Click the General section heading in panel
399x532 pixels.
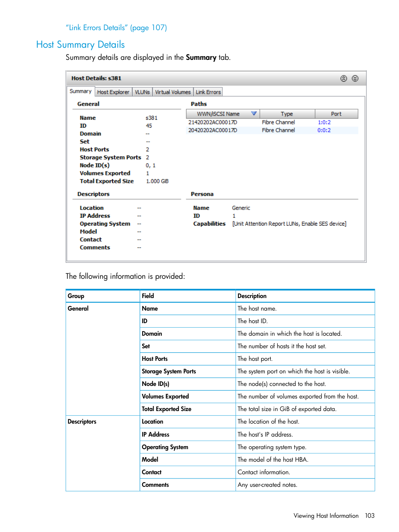click(88, 104)
